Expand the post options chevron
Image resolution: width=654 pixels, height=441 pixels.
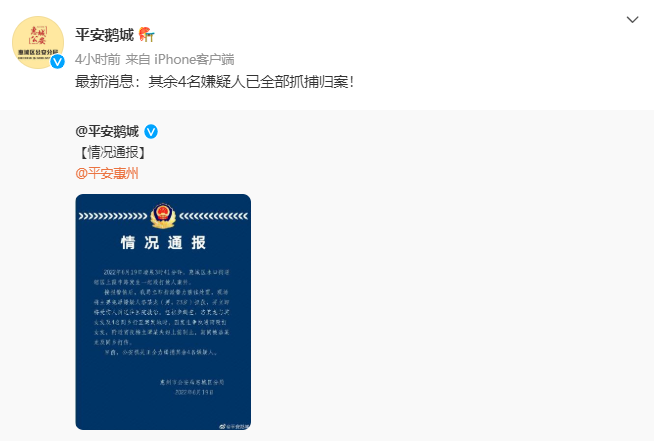pyautogui.click(x=632, y=20)
